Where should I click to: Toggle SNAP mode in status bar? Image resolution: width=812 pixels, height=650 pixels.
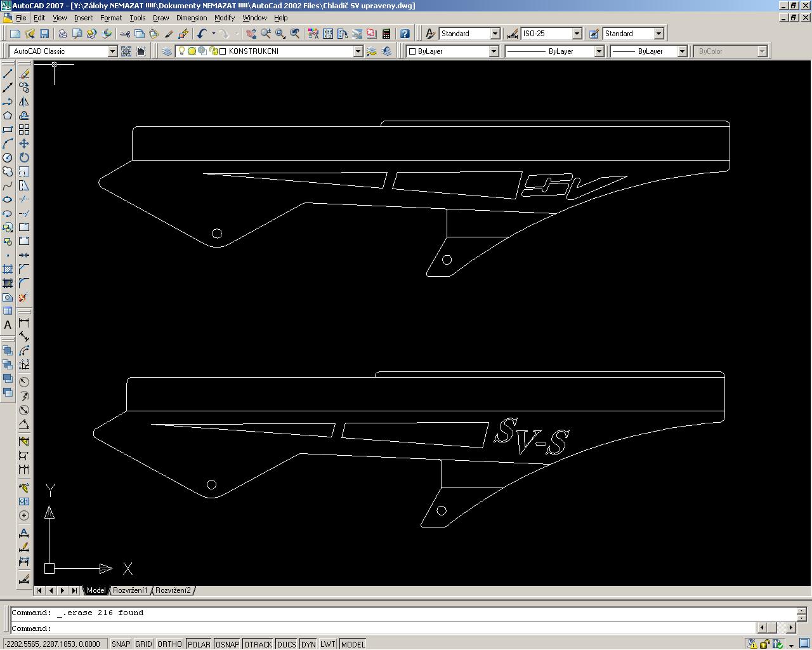tap(121, 644)
